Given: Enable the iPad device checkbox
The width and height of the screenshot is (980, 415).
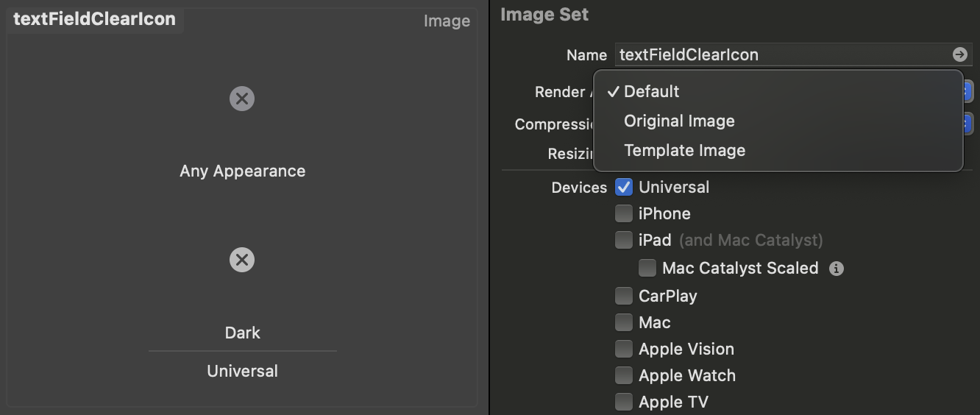Looking at the screenshot, I should pos(624,240).
